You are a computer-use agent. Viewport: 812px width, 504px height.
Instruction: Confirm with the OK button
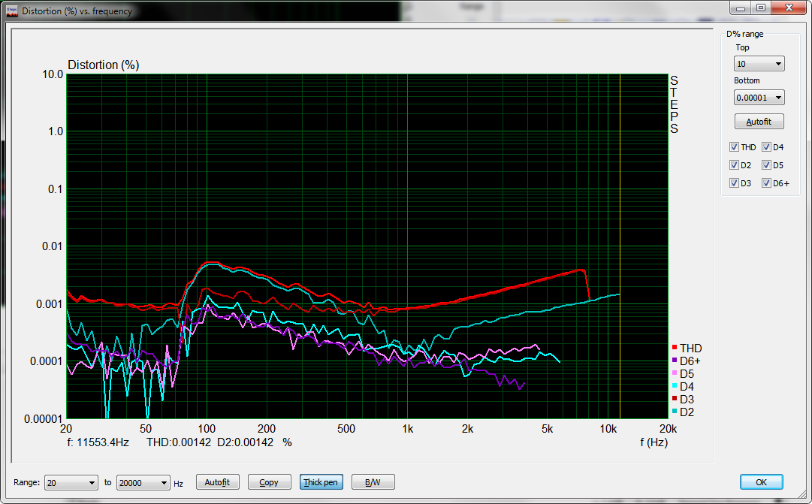(761, 482)
